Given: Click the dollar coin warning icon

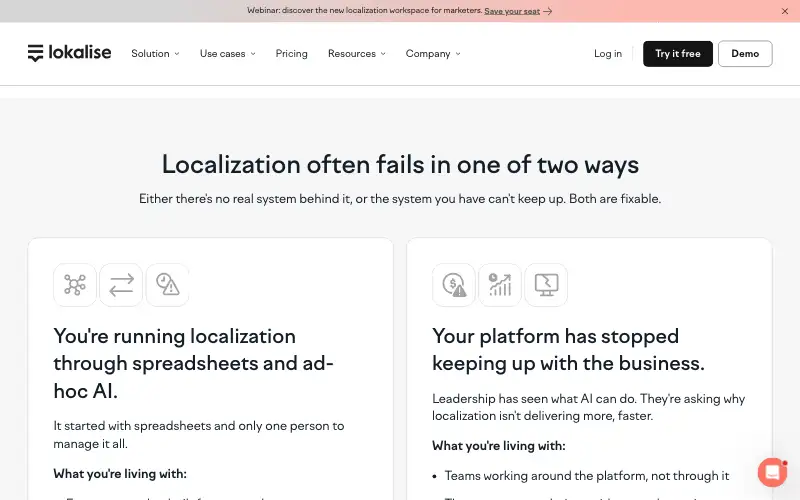Looking at the screenshot, I should [454, 285].
